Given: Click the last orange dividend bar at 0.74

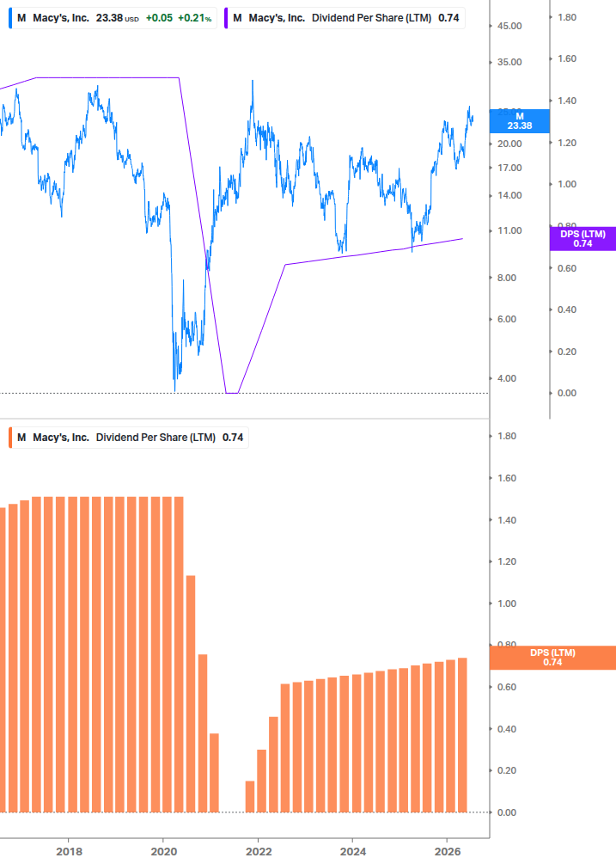Looking at the screenshot, I should 462,735.
